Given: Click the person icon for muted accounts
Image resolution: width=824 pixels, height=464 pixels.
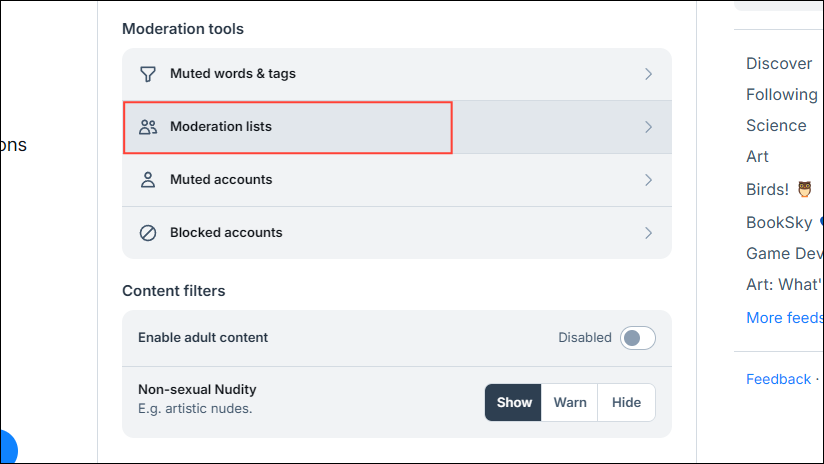Looking at the screenshot, I should pos(148,180).
